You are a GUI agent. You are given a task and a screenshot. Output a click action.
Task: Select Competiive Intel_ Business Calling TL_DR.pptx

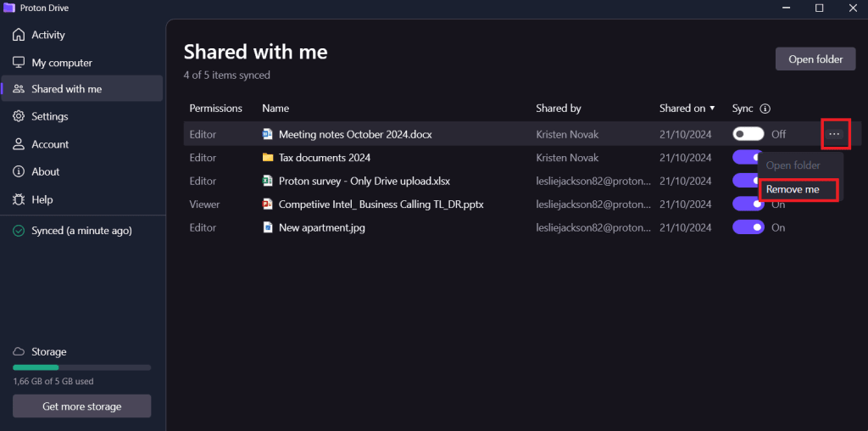pyautogui.click(x=381, y=204)
